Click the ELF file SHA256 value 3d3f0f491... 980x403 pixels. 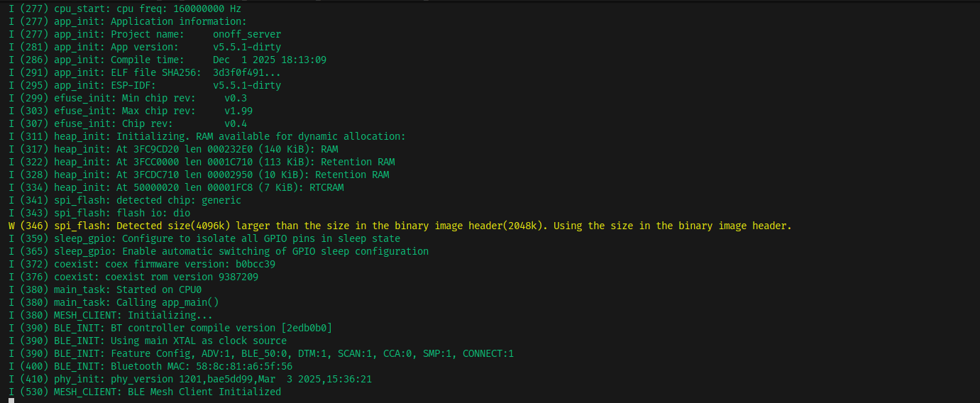pyautogui.click(x=246, y=72)
